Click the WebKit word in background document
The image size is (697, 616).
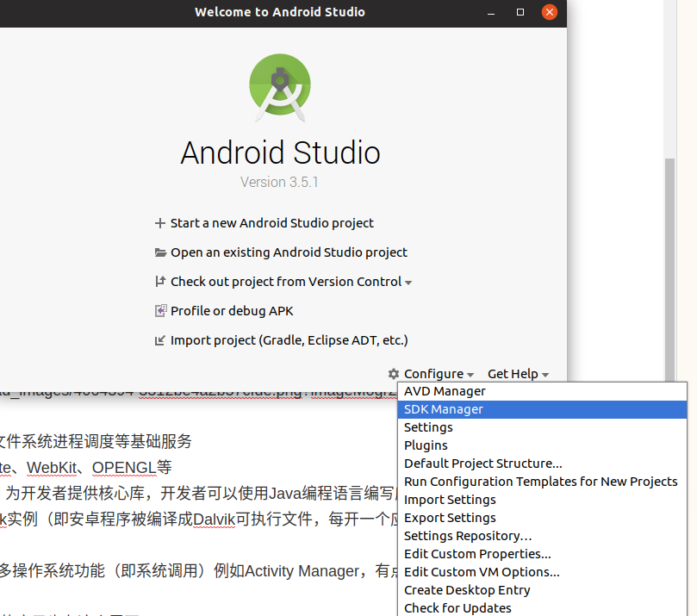pyautogui.click(x=52, y=468)
